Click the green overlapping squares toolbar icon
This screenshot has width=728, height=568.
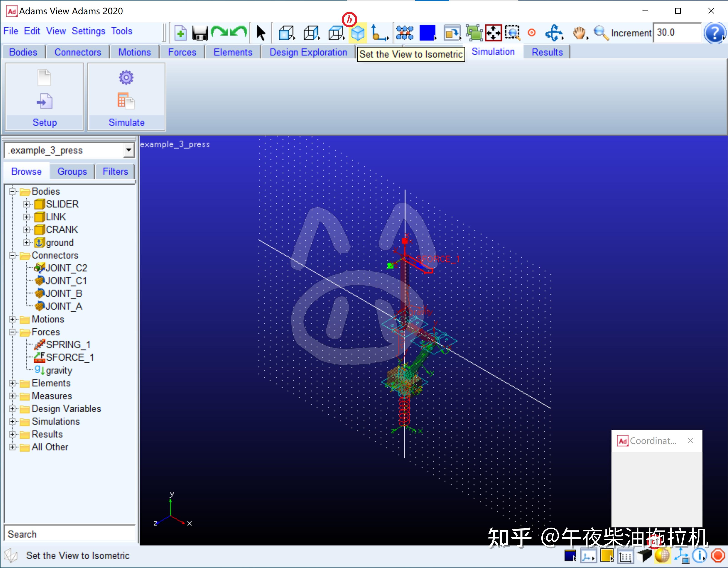[474, 33]
